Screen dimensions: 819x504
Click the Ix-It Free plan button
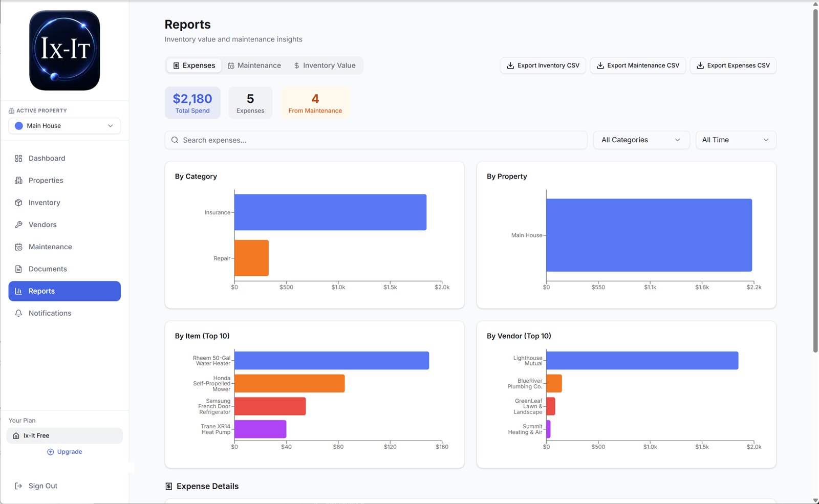click(x=64, y=436)
